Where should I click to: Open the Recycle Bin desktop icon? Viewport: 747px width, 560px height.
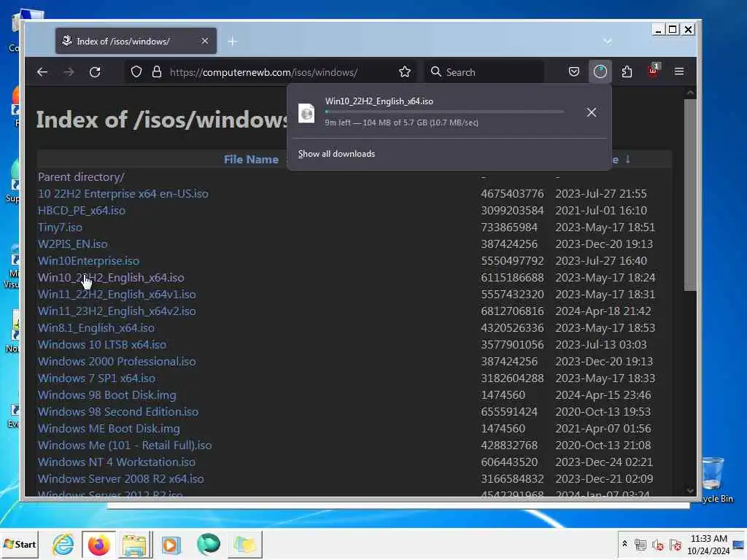click(715, 478)
